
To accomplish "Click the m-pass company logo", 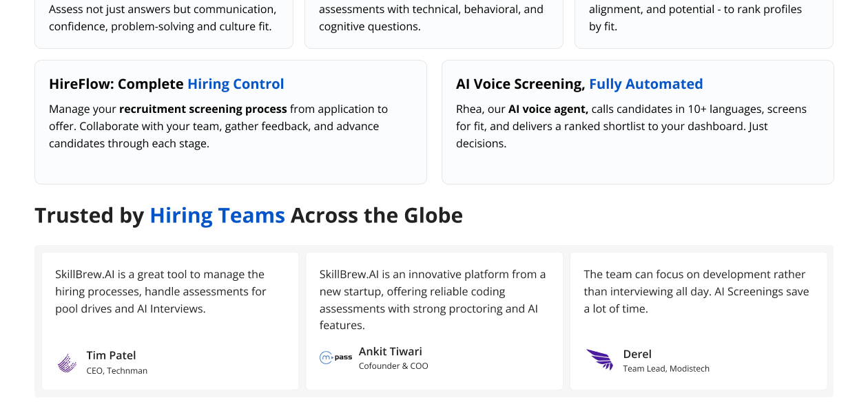I will tap(335, 357).
